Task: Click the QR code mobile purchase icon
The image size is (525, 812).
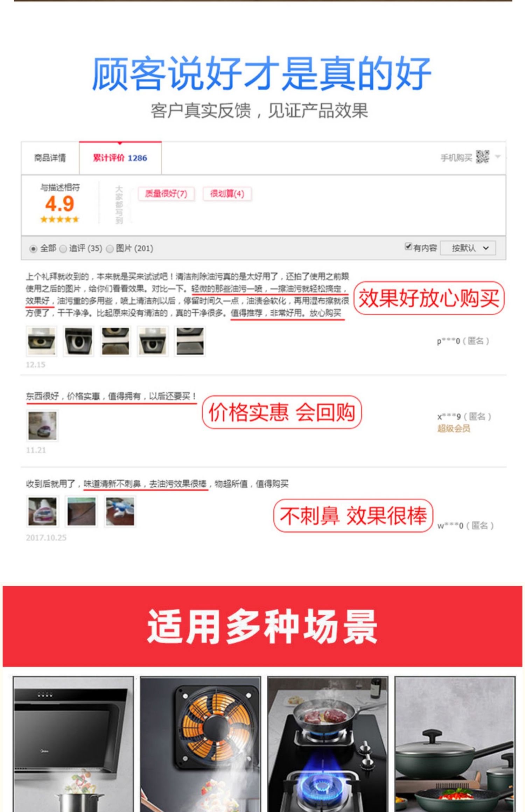Action: coord(482,157)
